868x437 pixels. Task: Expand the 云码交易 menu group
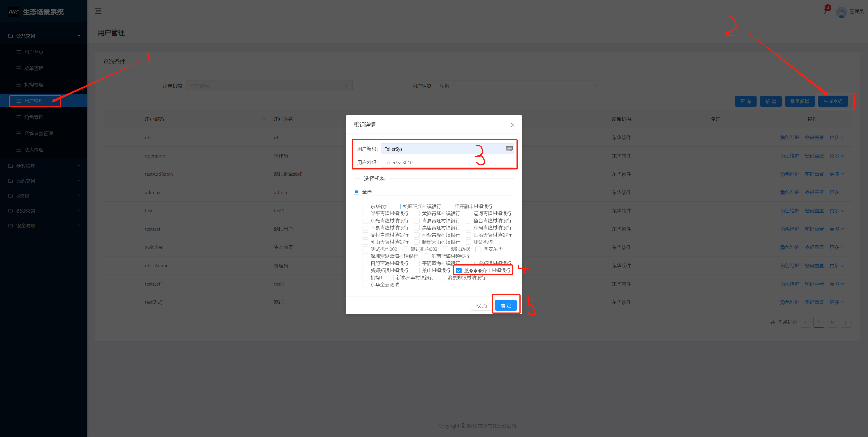tap(43, 181)
